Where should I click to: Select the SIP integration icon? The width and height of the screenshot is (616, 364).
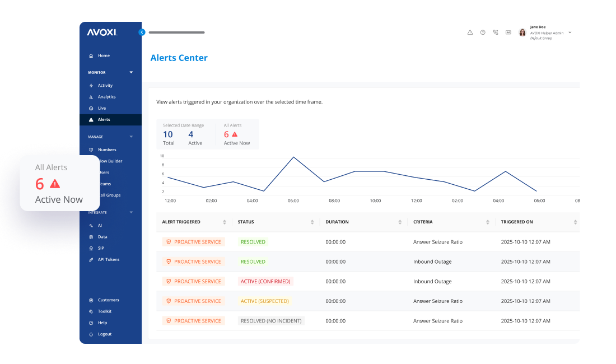point(91,248)
